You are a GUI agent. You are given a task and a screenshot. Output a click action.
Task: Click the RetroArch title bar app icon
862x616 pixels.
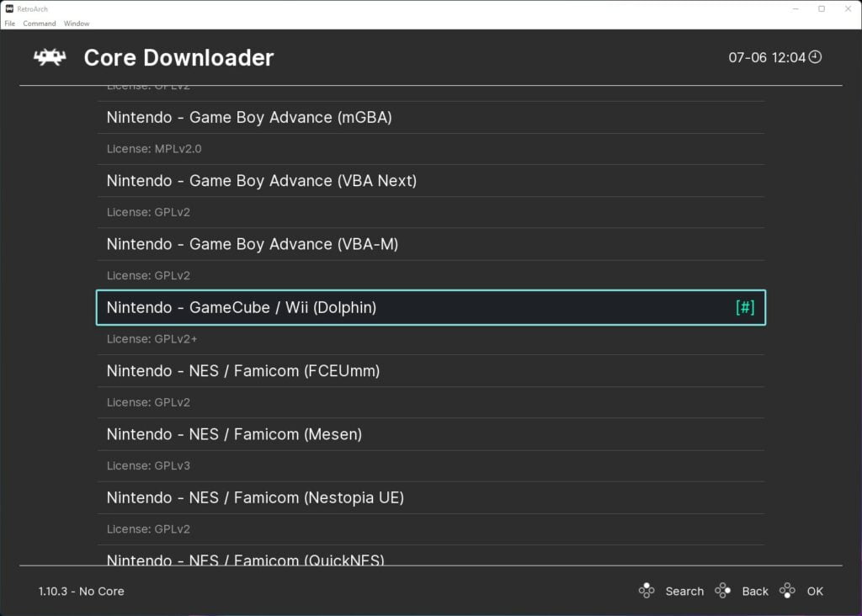pos(9,8)
